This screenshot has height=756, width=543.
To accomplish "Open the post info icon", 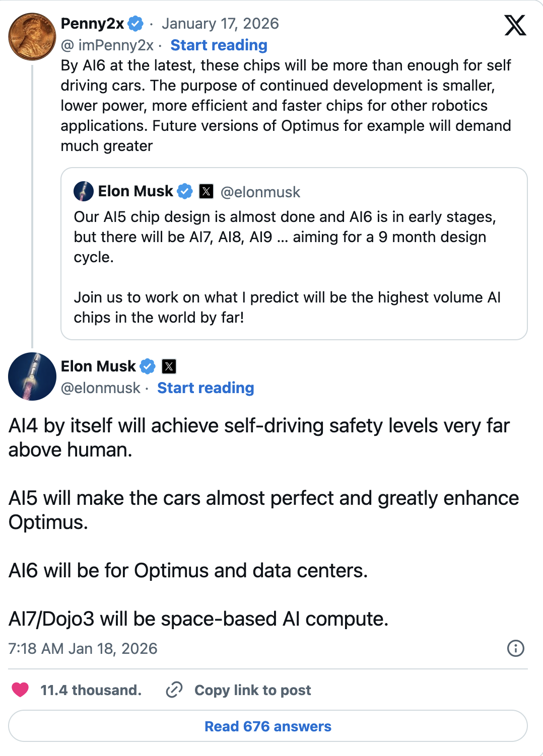I will point(515,648).
